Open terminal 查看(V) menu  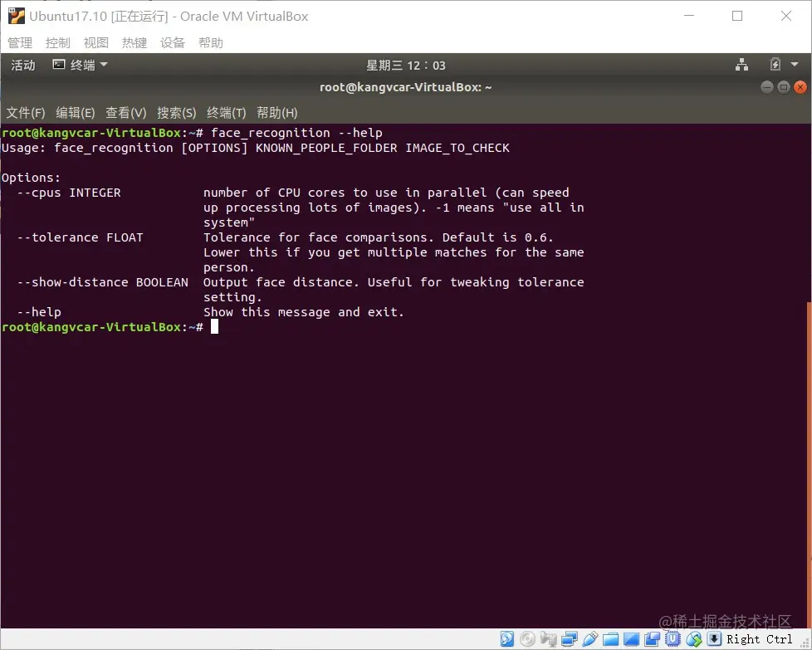pos(126,112)
